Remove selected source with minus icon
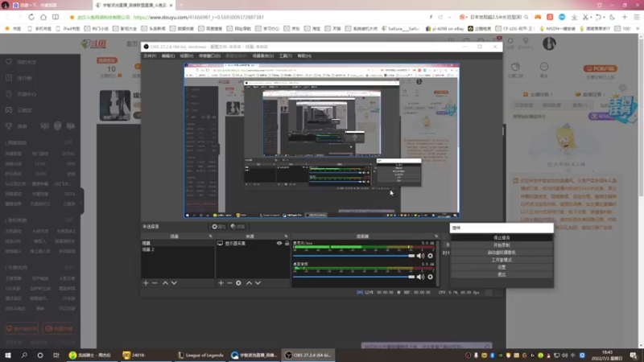Screen dimensions: 644x362 click(x=229, y=283)
